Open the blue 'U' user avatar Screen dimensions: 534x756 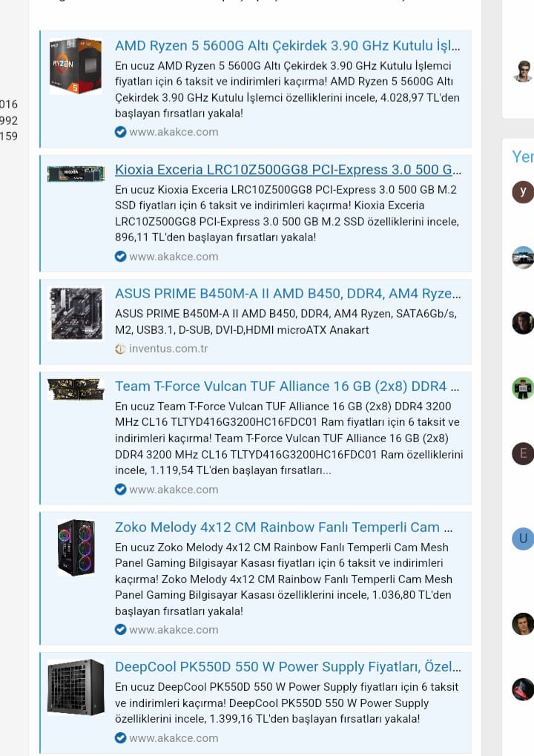tap(523, 539)
